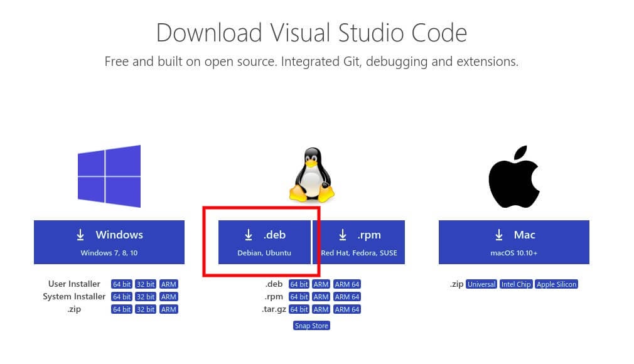
Task: Select the ARM 64 .deb download
Action: click(347, 284)
